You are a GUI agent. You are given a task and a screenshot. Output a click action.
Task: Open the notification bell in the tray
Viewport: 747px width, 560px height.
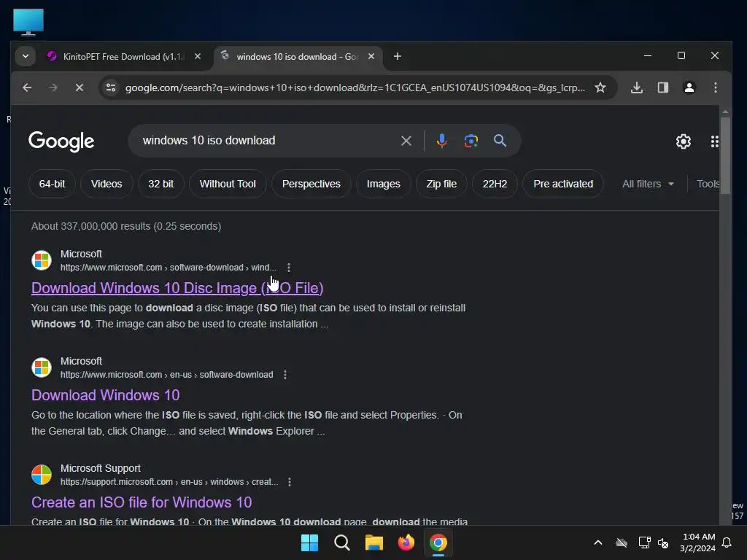(x=727, y=542)
